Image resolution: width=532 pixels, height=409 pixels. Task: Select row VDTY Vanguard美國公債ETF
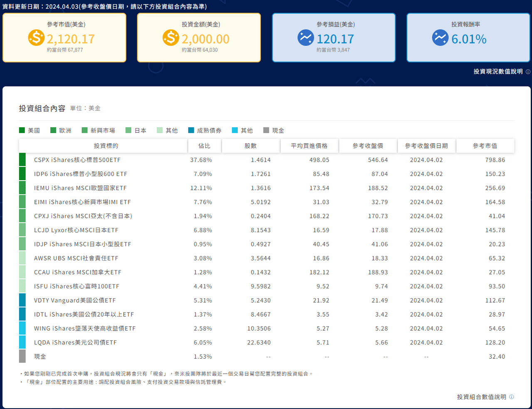click(266, 300)
